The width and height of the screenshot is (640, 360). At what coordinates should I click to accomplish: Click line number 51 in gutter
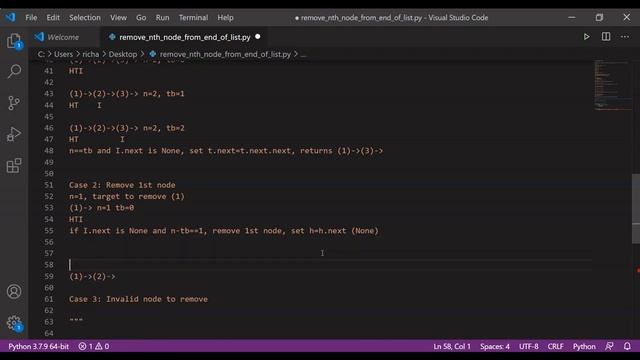click(x=49, y=185)
